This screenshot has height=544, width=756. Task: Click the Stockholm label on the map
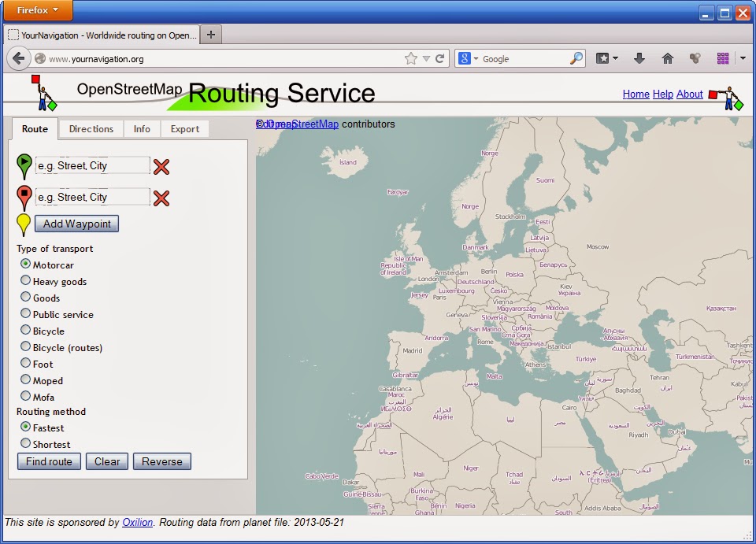[510, 216]
